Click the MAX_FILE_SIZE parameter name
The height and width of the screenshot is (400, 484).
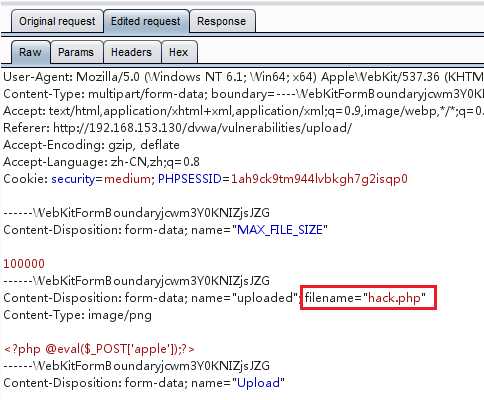tap(280, 230)
